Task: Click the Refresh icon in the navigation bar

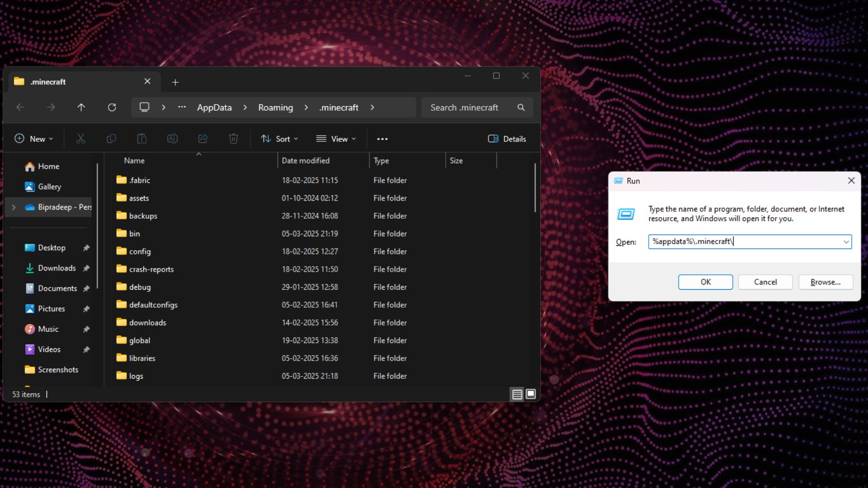Action: tap(112, 108)
